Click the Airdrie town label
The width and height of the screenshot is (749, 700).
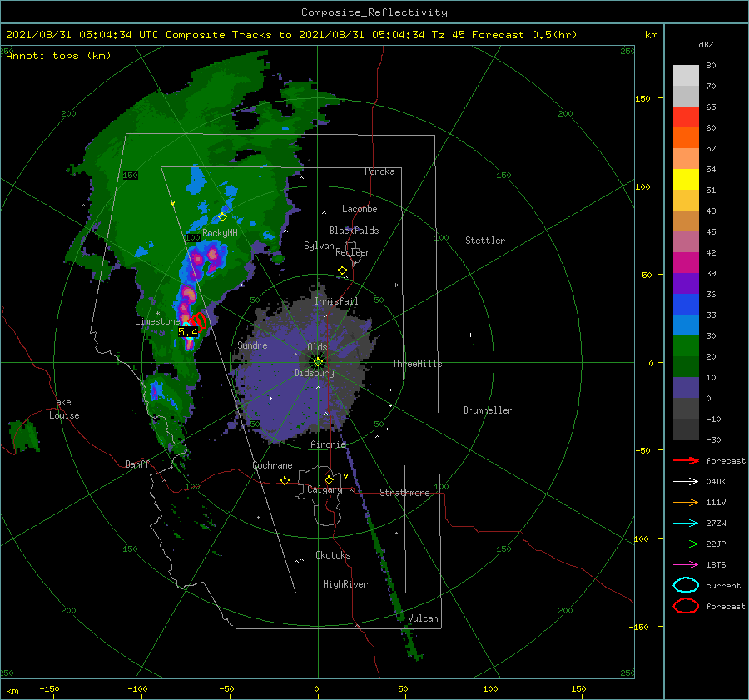328,444
